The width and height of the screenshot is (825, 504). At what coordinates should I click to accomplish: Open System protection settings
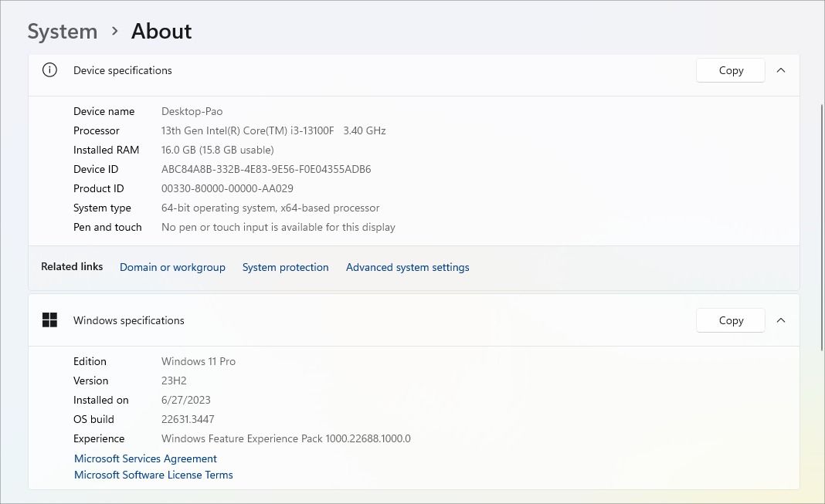285,267
